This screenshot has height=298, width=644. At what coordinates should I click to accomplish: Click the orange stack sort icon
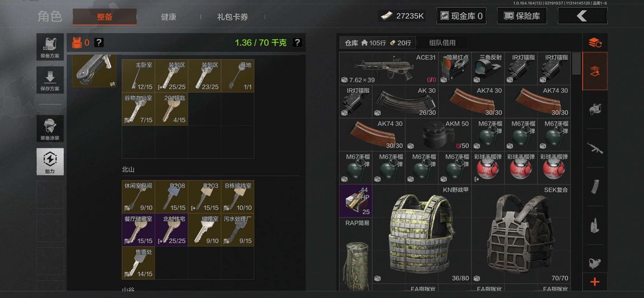point(595,42)
